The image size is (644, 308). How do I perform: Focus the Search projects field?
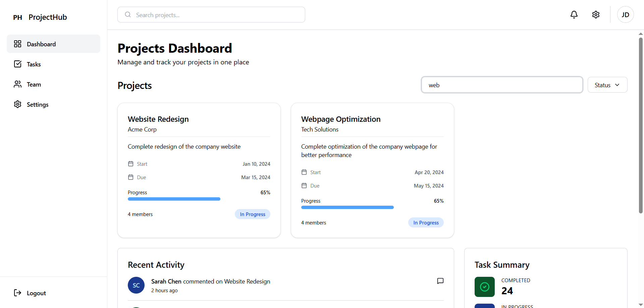point(211,15)
